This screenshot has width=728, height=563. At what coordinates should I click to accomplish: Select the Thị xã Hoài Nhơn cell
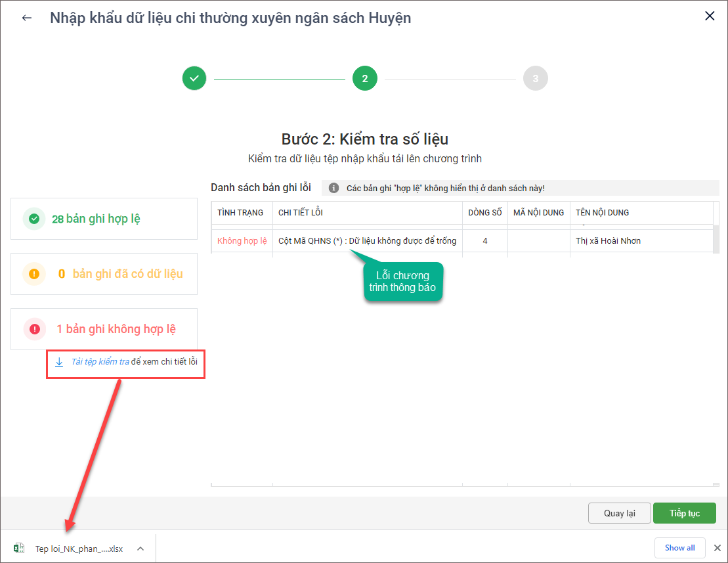point(641,240)
